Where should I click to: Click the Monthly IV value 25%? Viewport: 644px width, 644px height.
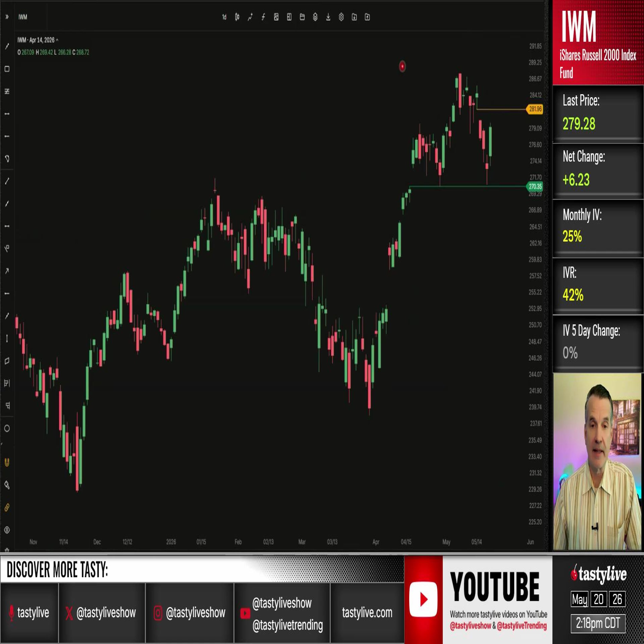click(x=572, y=236)
